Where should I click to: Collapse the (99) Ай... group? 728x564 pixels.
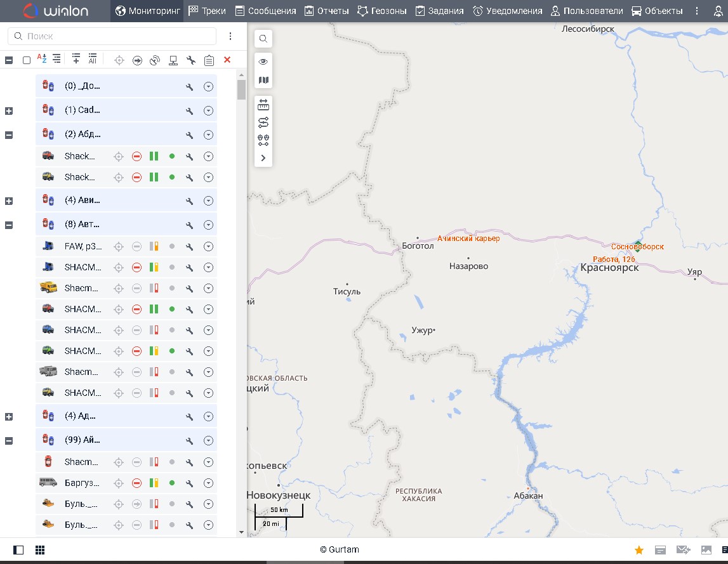pyautogui.click(x=9, y=440)
